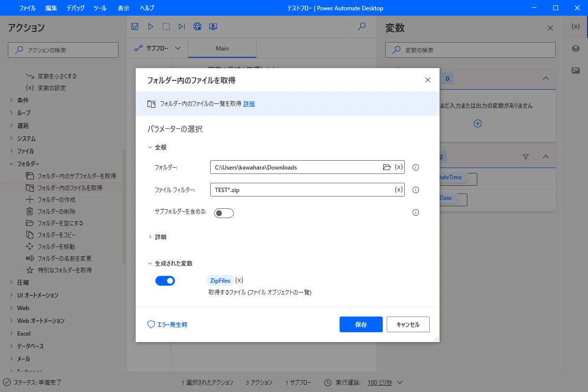Open the desktop recorder icon

[x=213, y=26]
